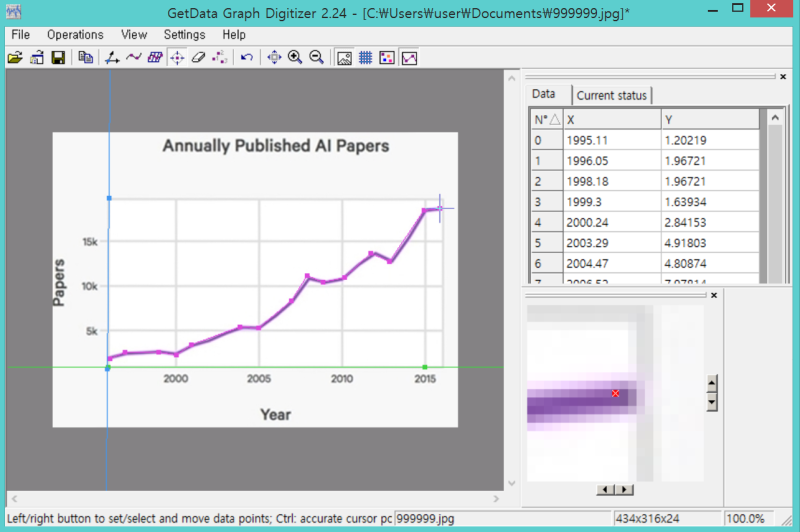Open the Settings menu

(184, 35)
